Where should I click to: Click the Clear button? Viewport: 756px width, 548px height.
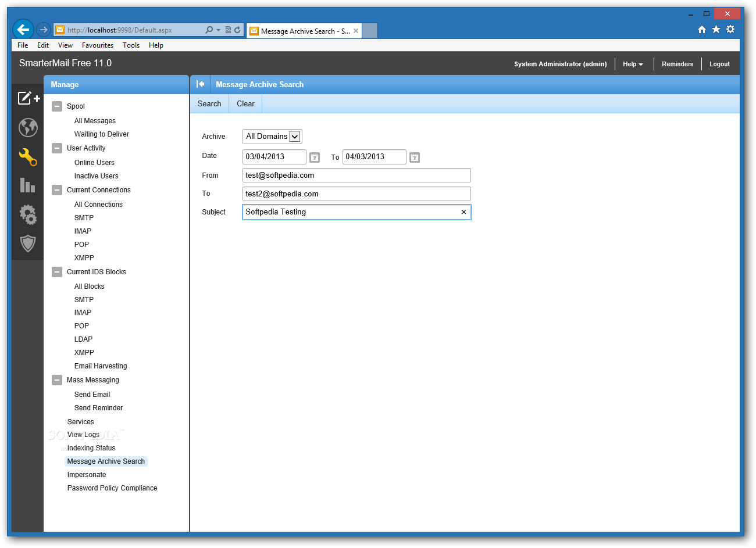click(245, 104)
